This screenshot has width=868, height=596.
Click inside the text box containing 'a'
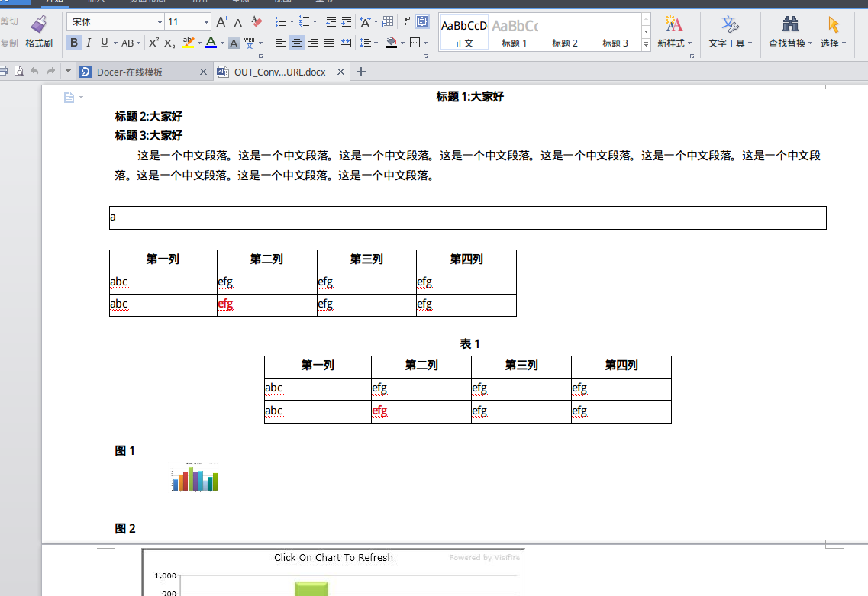(468, 217)
